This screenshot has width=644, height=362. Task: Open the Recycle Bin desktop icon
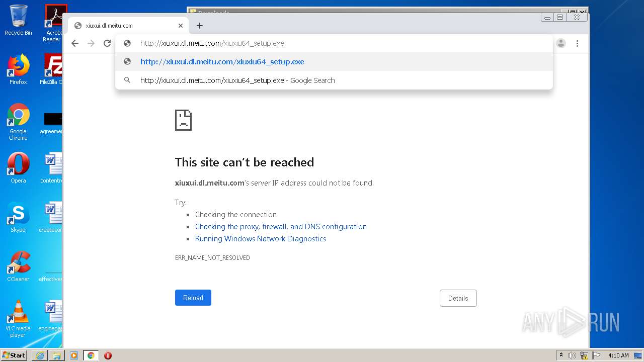18,20
